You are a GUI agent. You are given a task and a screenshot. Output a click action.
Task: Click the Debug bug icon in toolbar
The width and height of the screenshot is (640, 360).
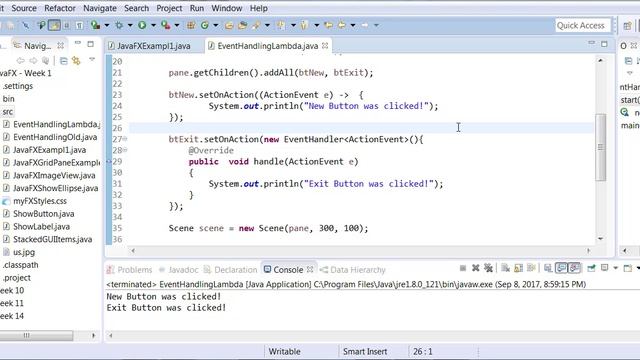pyautogui.click(x=119, y=25)
